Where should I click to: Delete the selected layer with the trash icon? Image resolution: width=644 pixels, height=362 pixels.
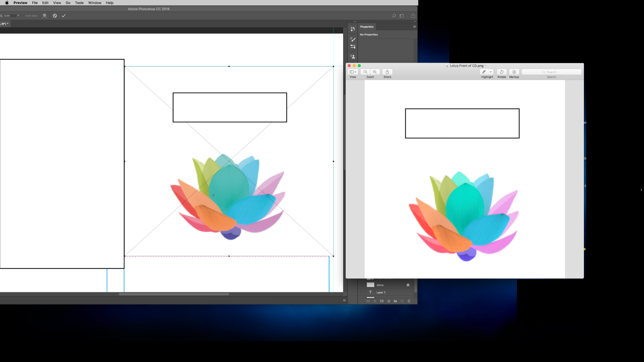pos(409,301)
